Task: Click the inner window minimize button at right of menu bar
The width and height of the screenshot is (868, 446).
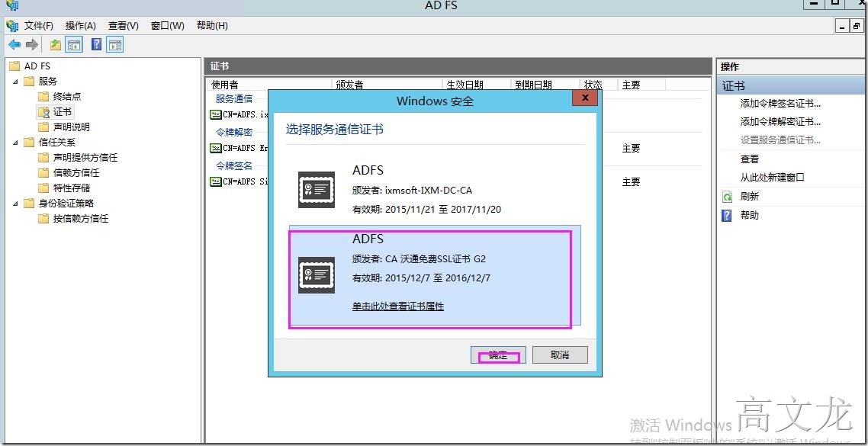Action: click(x=843, y=26)
